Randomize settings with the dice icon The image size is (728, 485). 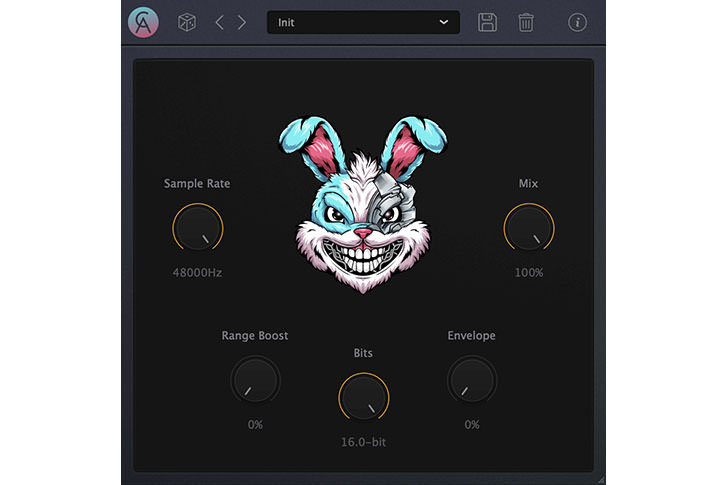[x=186, y=22]
